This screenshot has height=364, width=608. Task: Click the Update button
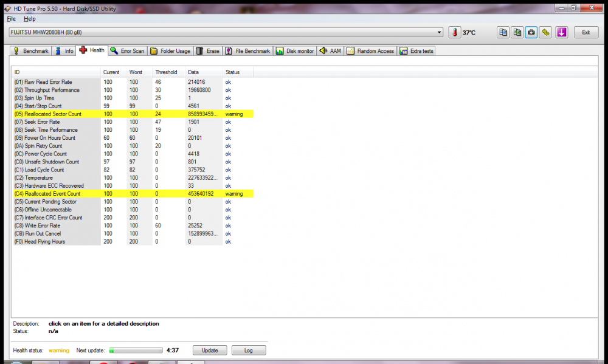[x=210, y=351]
